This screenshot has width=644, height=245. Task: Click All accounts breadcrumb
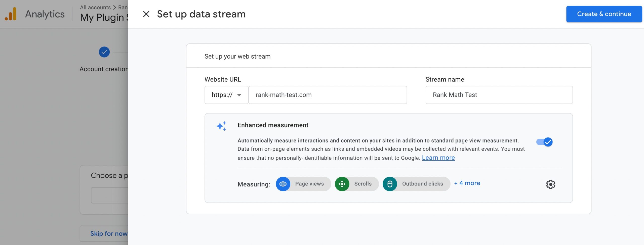tap(95, 7)
